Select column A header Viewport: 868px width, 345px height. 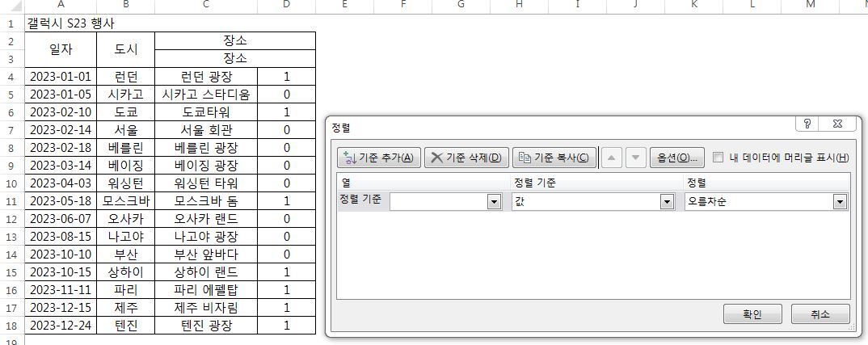61,5
